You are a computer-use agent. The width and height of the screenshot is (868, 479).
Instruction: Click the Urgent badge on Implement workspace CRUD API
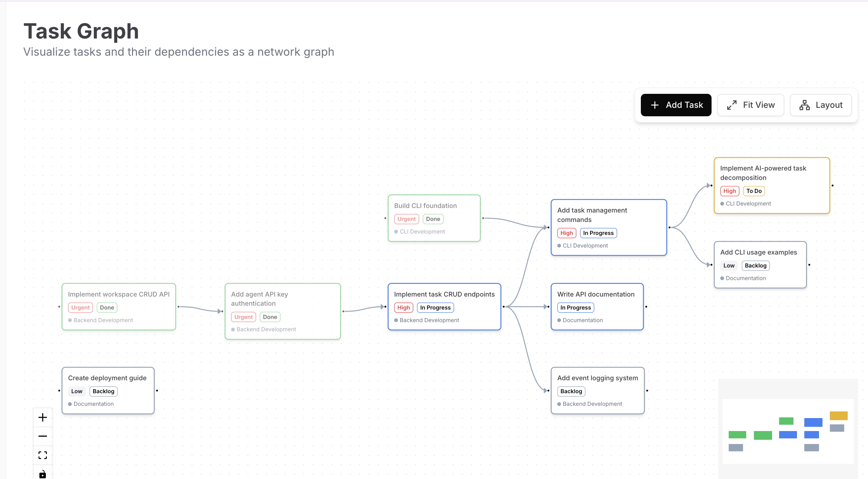click(x=80, y=307)
